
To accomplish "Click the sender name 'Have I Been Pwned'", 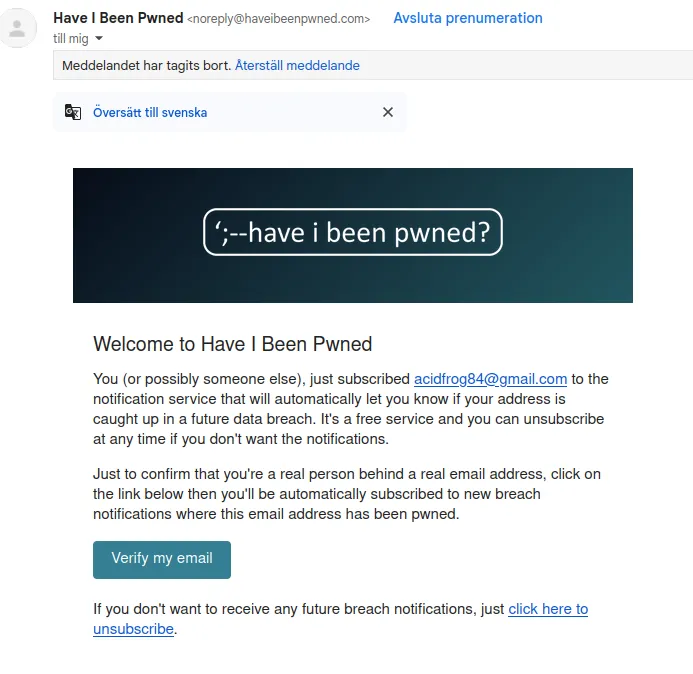I will click(x=118, y=18).
